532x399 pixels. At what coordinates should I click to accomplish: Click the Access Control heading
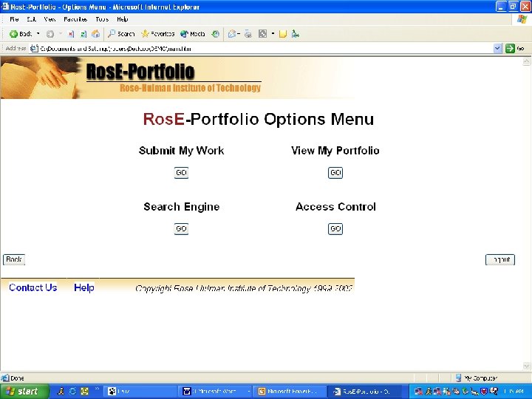point(335,207)
